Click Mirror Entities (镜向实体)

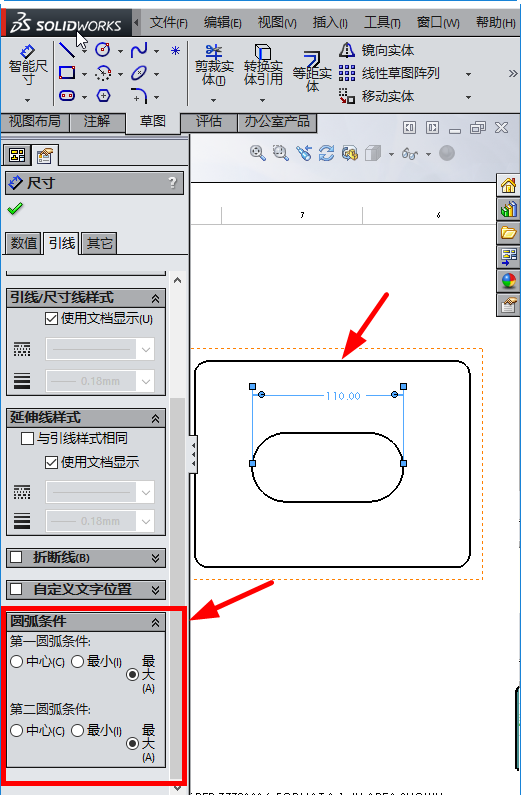(377, 50)
